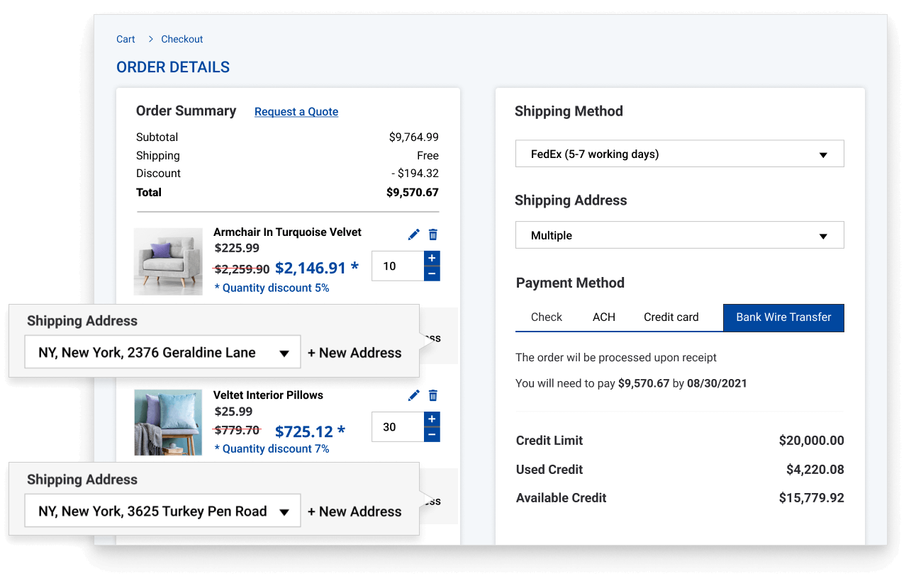Image resolution: width=916 pixels, height=588 pixels.
Task: Switch to ACH payment method
Action: 603,317
